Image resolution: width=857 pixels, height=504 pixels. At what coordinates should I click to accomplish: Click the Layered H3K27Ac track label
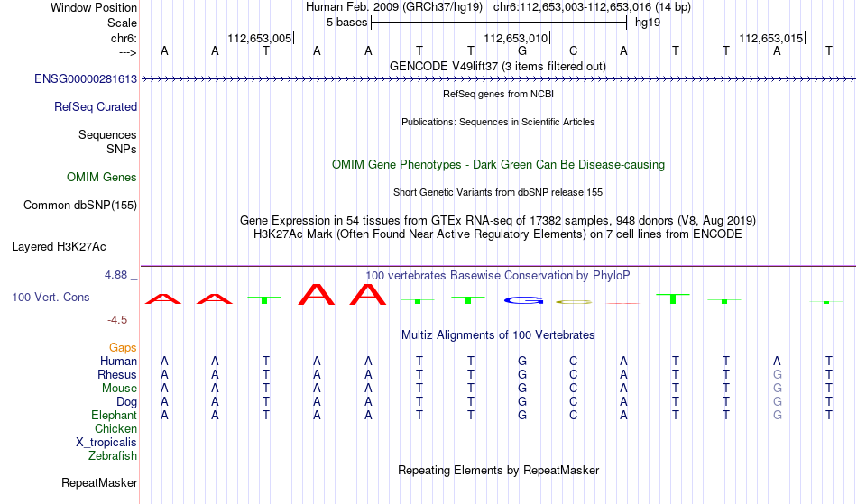tap(59, 247)
